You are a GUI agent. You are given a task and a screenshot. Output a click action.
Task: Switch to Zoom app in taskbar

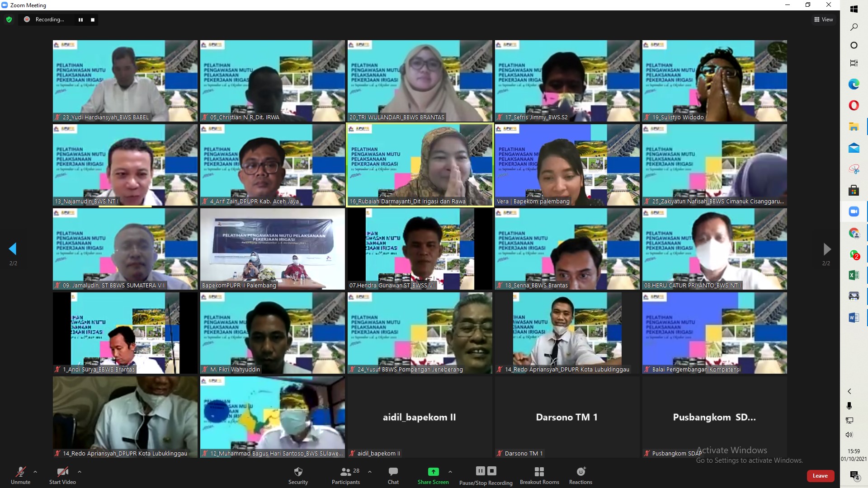pyautogui.click(x=854, y=211)
